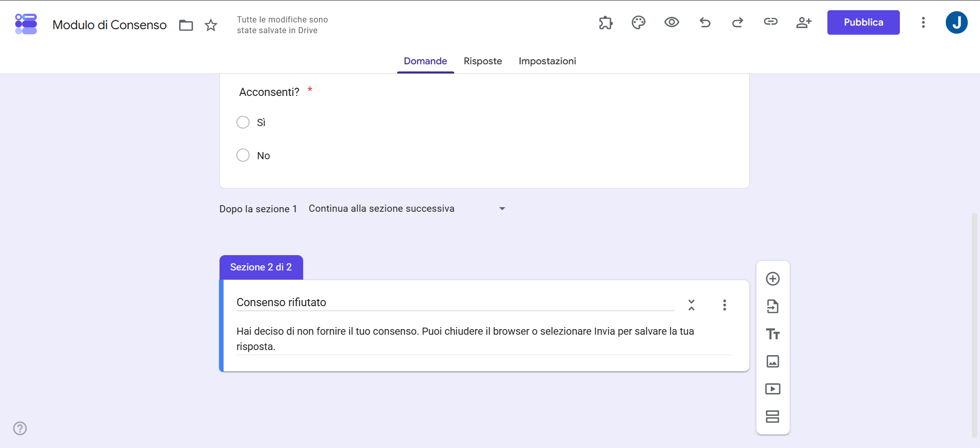Viewport: 980px width, 448px height.
Task: Move form to folder icon
Action: click(186, 25)
